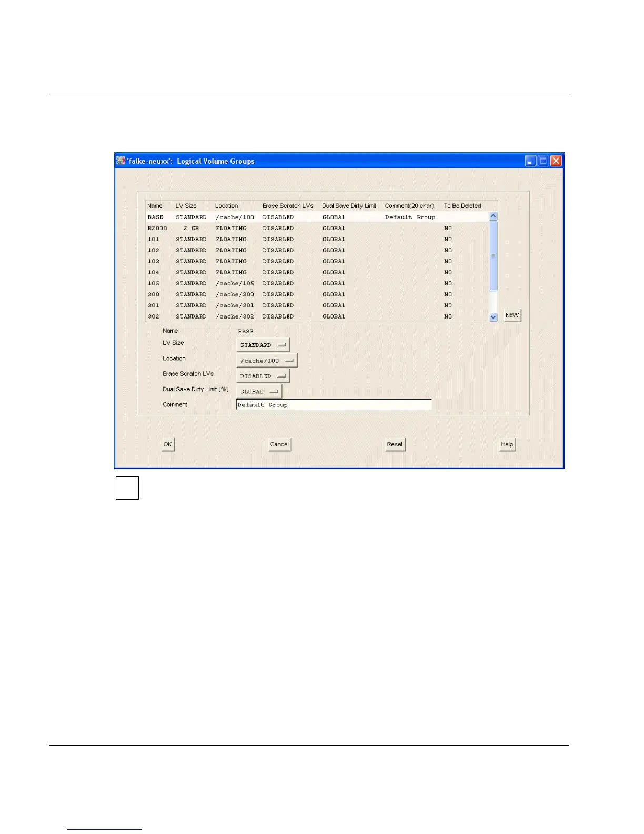The height and width of the screenshot is (834, 644).
Task: Click the /cache/300 location cell
Action: click(235, 294)
